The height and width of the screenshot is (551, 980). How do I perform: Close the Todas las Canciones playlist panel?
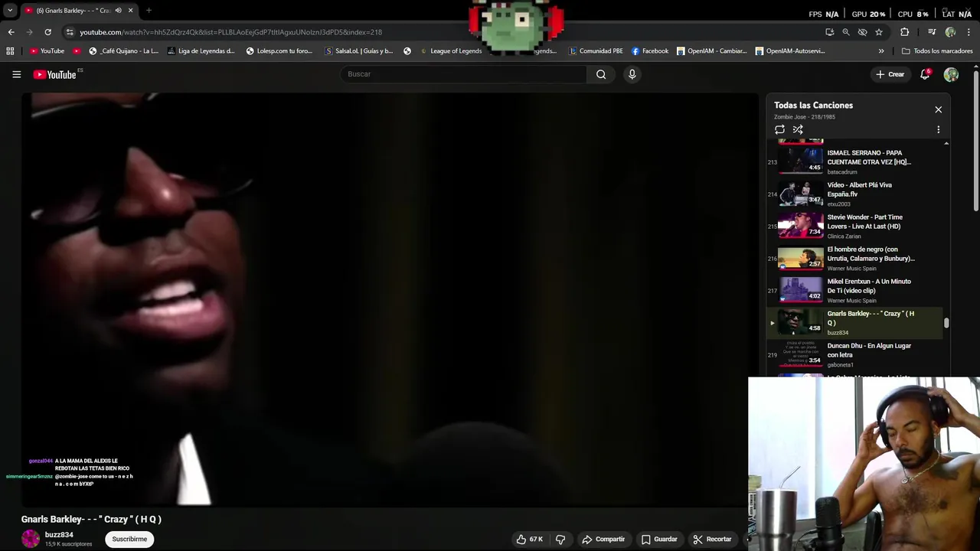tap(938, 109)
